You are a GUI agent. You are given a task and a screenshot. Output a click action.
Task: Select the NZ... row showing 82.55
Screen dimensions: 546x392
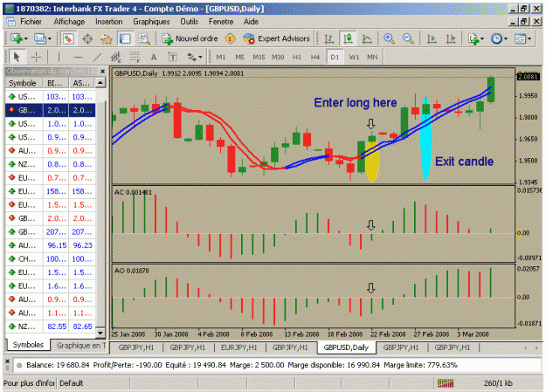coord(51,327)
